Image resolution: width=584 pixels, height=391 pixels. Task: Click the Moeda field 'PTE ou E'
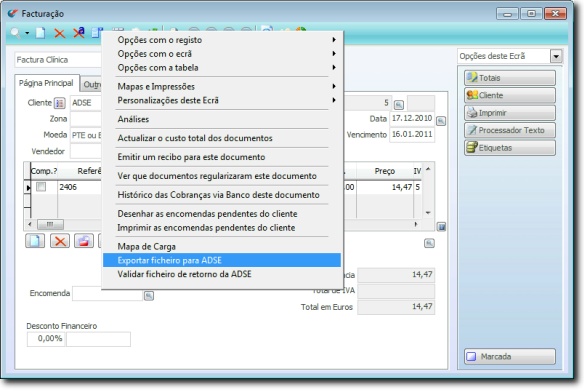tap(86, 135)
